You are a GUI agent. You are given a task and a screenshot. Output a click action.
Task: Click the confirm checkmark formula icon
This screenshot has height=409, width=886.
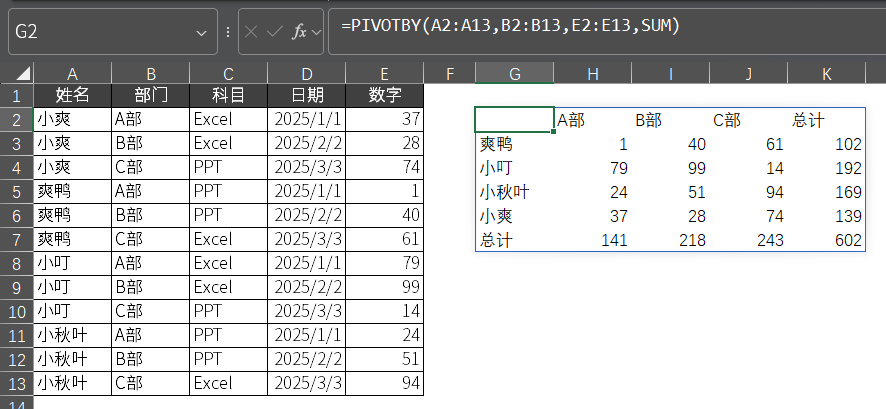(275, 32)
